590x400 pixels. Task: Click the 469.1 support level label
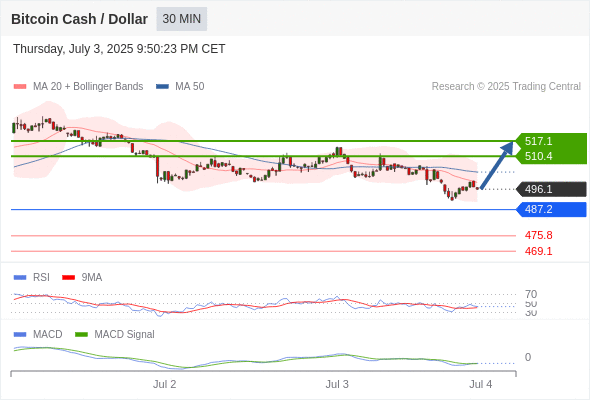(538, 251)
